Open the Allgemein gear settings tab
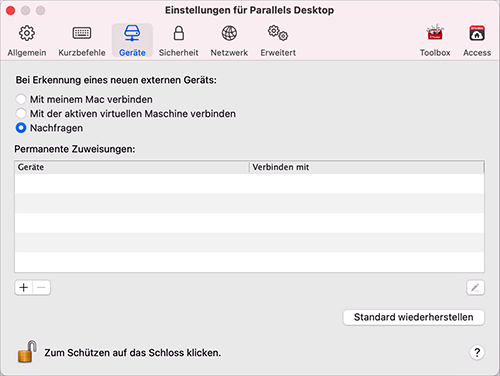The height and width of the screenshot is (376, 500). coord(27,40)
